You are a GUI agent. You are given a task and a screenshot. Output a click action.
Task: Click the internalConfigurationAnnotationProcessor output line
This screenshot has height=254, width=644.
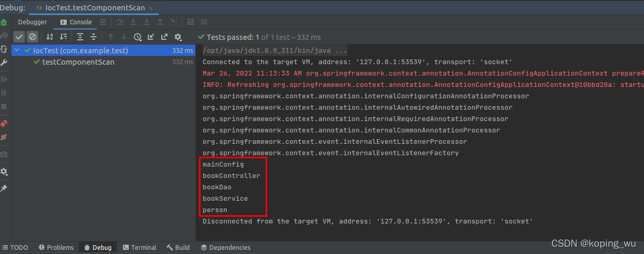point(366,96)
